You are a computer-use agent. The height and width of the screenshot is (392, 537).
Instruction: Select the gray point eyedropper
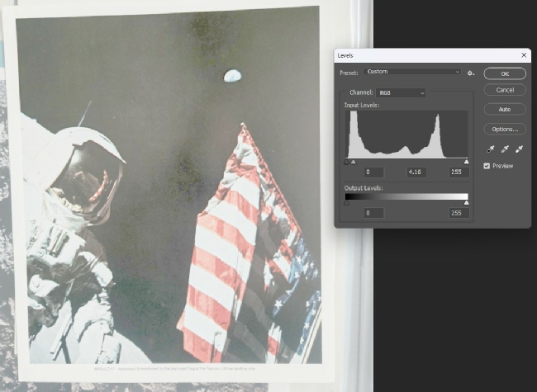(x=505, y=149)
